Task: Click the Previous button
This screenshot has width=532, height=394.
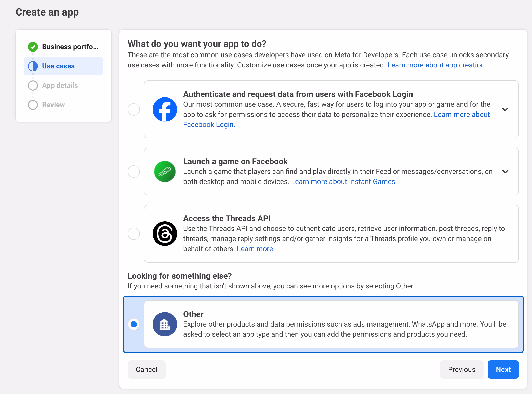Action: coord(461,370)
